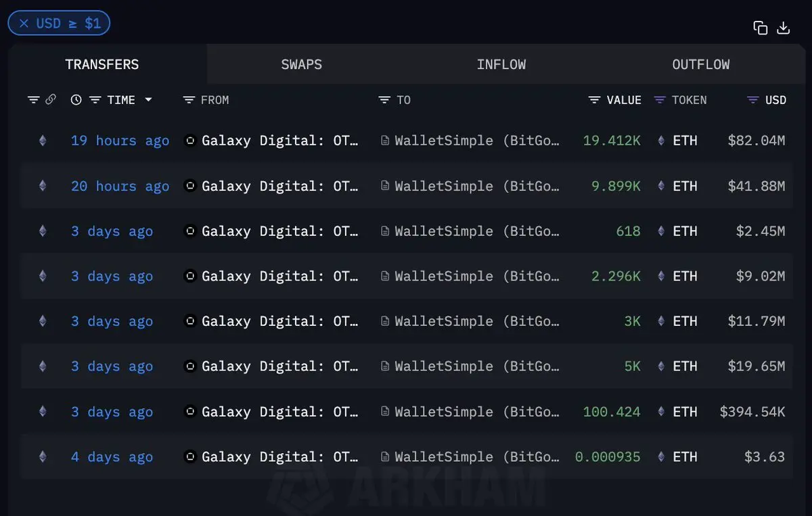Click Ethereum chain icon in 19 hours row
This screenshot has width=812, height=516.
(x=43, y=141)
